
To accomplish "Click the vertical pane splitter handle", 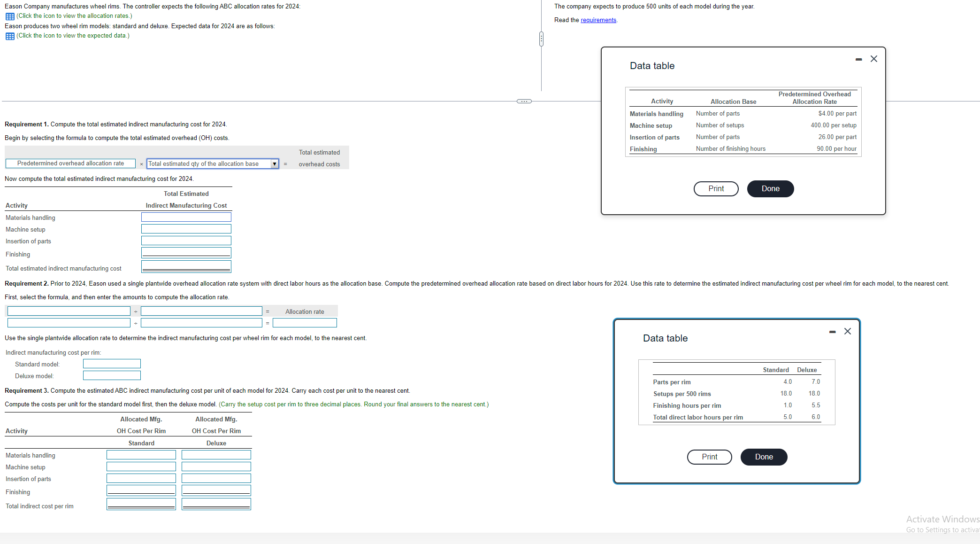I will pos(541,39).
